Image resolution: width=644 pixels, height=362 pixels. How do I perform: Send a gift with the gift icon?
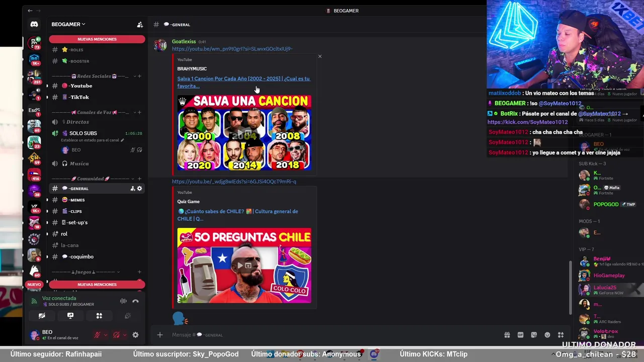pos(507,335)
